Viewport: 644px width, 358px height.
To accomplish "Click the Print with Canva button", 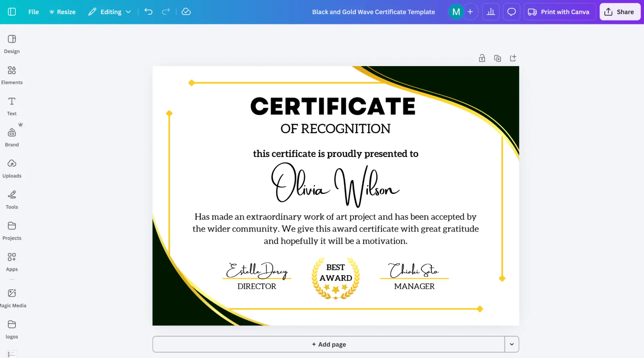I will (560, 12).
